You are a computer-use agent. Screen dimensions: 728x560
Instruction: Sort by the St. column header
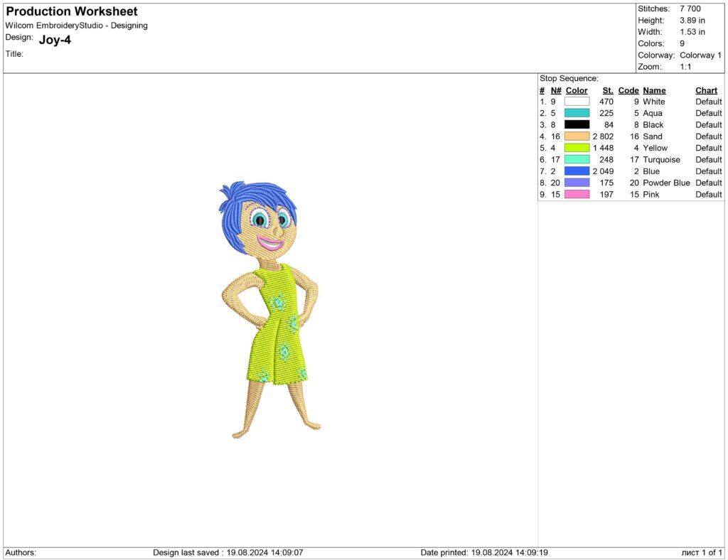[x=607, y=90]
